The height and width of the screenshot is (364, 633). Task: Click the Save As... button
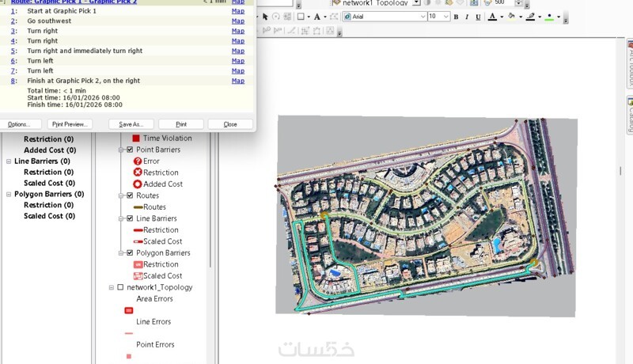(131, 124)
